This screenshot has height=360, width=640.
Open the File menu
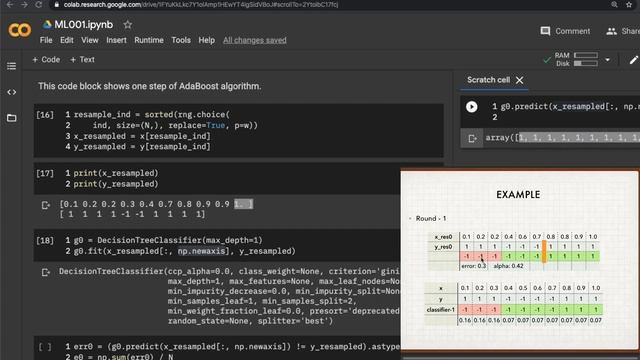[46, 40]
